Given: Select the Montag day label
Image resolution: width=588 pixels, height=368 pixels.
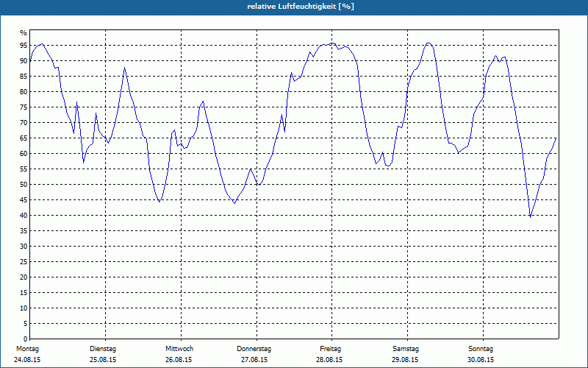Looking at the screenshot, I should click(27, 349).
